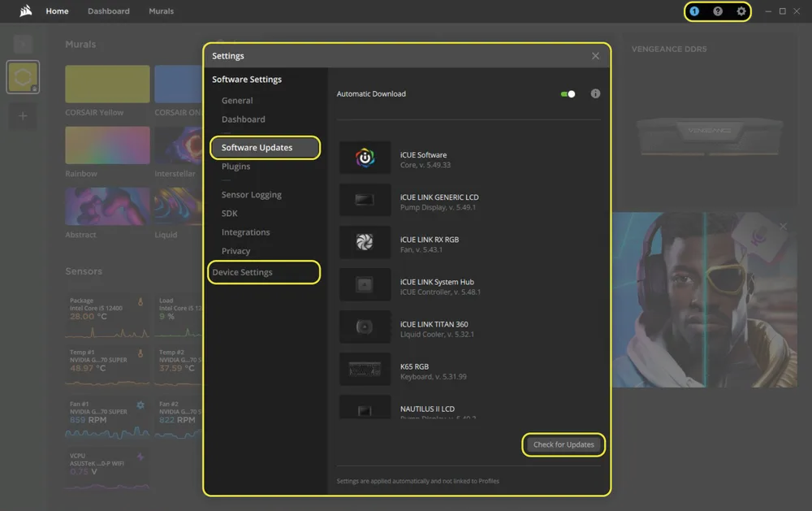Click Check for Updates button
This screenshot has width=812, height=511.
pos(564,444)
